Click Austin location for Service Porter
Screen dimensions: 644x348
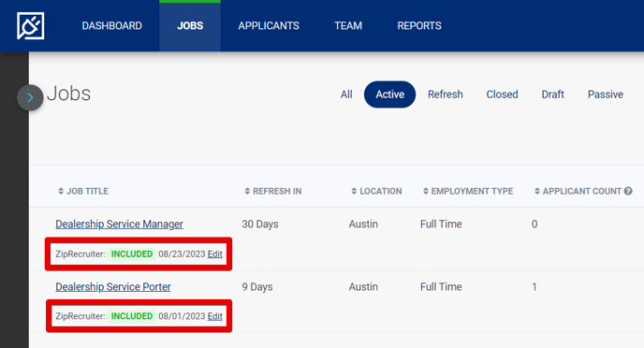363,287
